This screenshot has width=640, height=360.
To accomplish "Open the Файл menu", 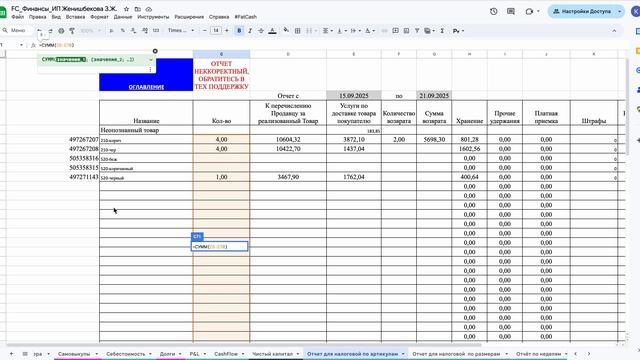I will [x=18, y=17].
